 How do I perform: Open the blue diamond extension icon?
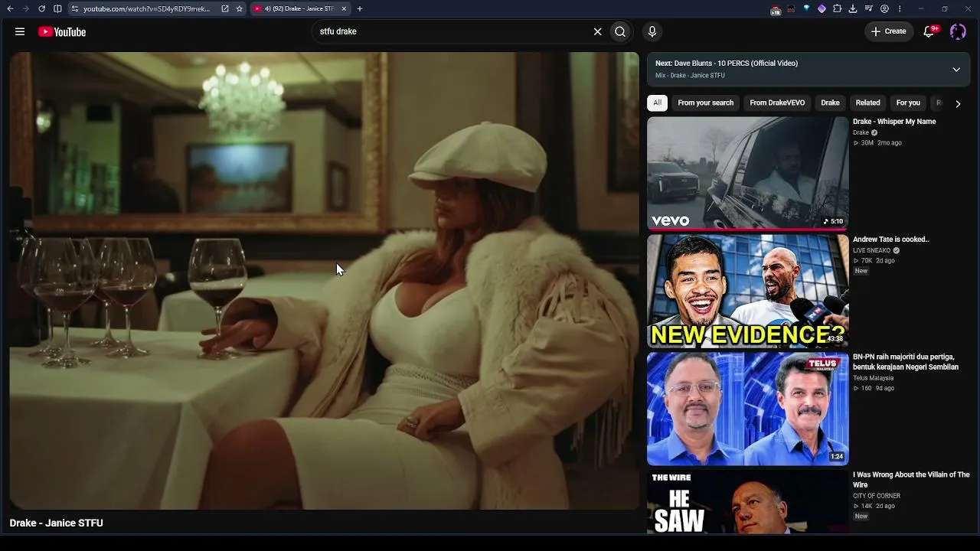point(806,8)
